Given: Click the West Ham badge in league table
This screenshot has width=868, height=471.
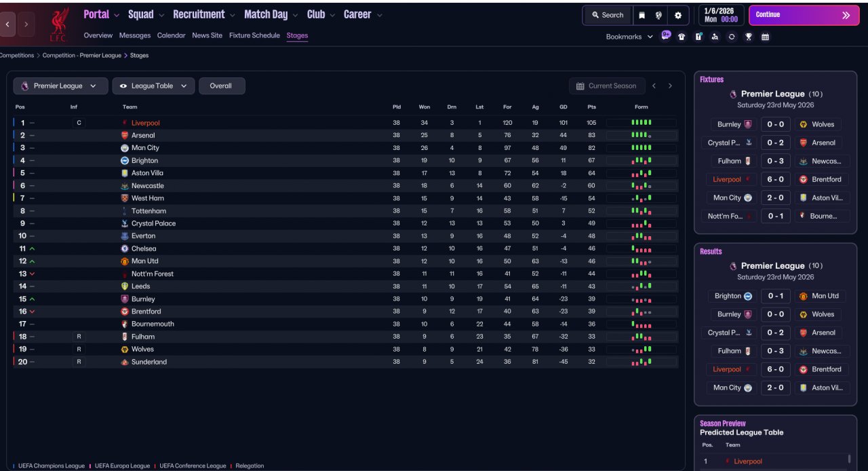Looking at the screenshot, I should click(x=124, y=198).
